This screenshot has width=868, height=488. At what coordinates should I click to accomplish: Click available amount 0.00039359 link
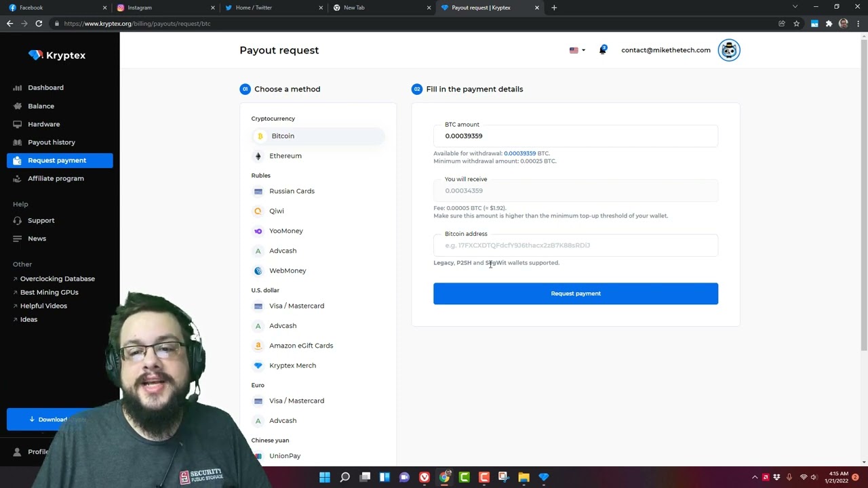pos(519,153)
